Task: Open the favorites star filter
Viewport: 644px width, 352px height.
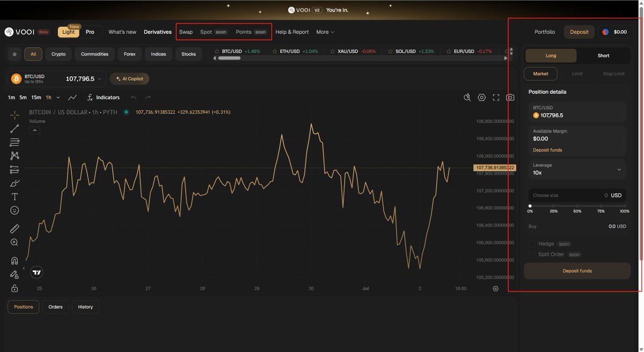Action: pyautogui.click(x=14, y=54)
